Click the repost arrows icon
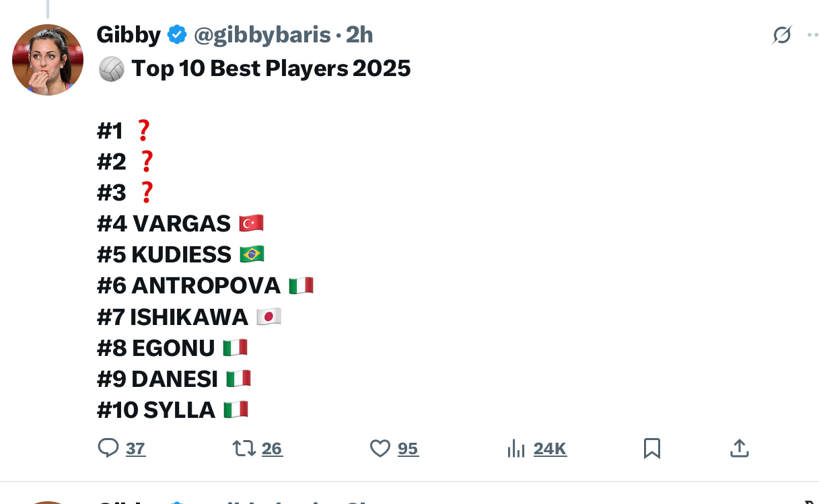 [x=244, y=448]
